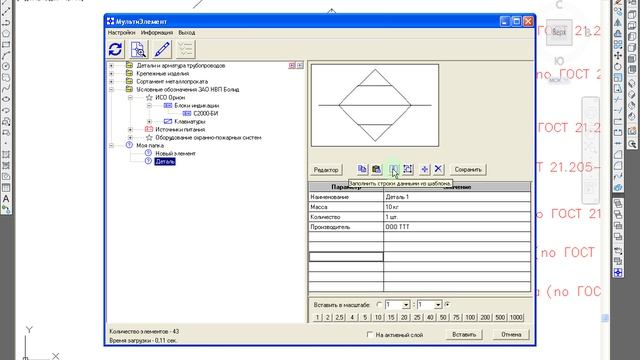Click the question-mark icon beside Новый элемент
This screenshot has height=360, width=640.
pos(149,153)
